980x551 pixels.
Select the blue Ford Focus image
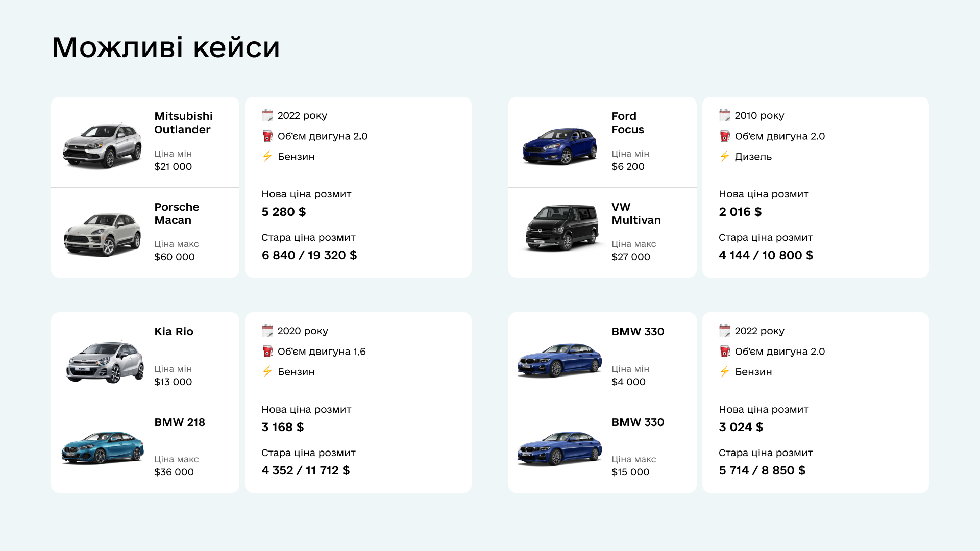[559, 146]
